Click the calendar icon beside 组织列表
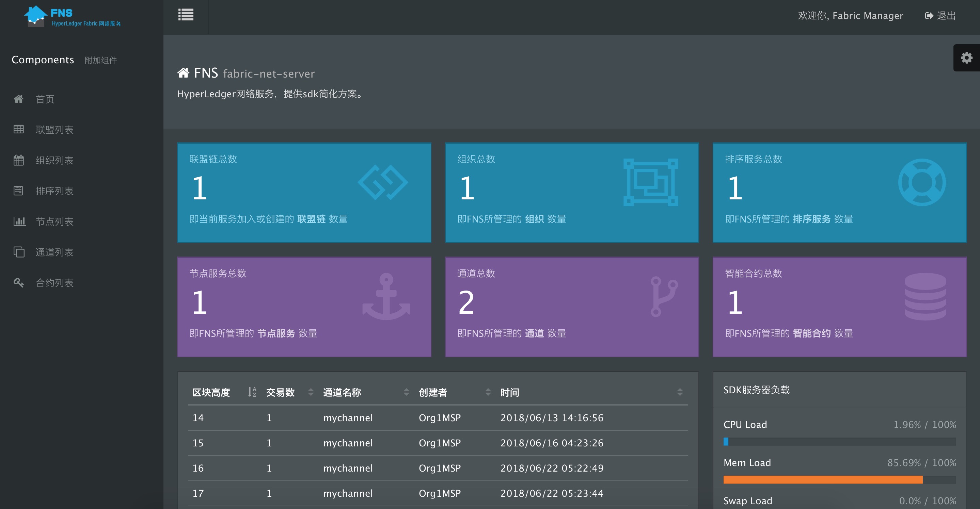 pos(19,160)
